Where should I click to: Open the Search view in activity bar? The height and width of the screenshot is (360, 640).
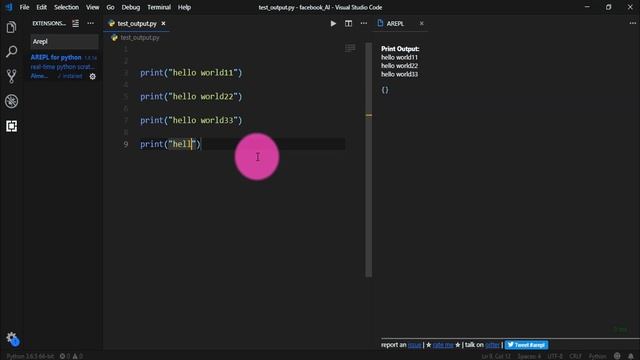coord(11,52)
